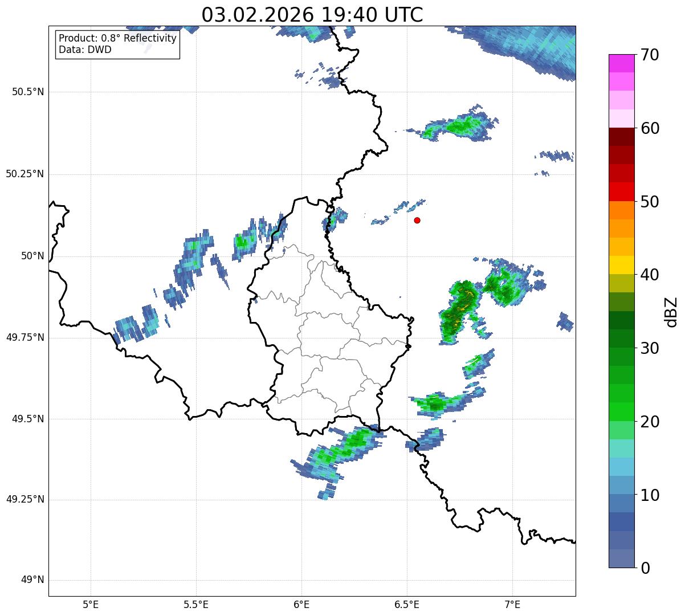Click the 5.5°E longitude label
The width and height of the screenshot is (685, 616).
196,604
